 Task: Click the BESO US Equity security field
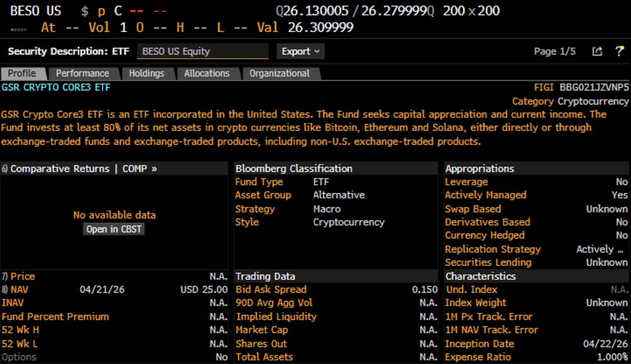[x=203, y=51]
